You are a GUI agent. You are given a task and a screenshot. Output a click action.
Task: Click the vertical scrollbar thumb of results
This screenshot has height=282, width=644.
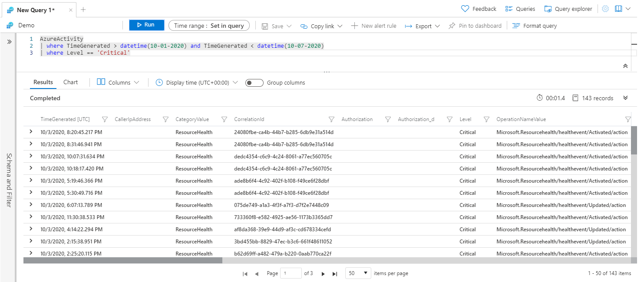(634, 141)
